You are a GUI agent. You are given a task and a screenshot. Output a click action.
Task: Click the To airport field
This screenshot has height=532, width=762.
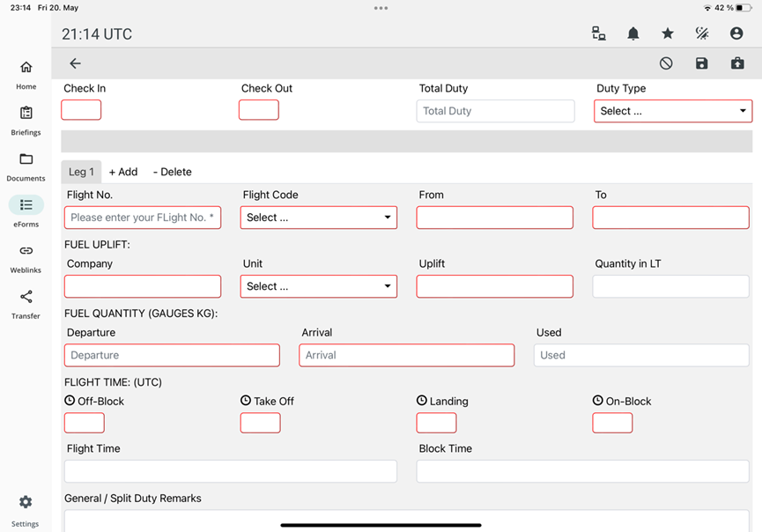[x=670, y=218]
